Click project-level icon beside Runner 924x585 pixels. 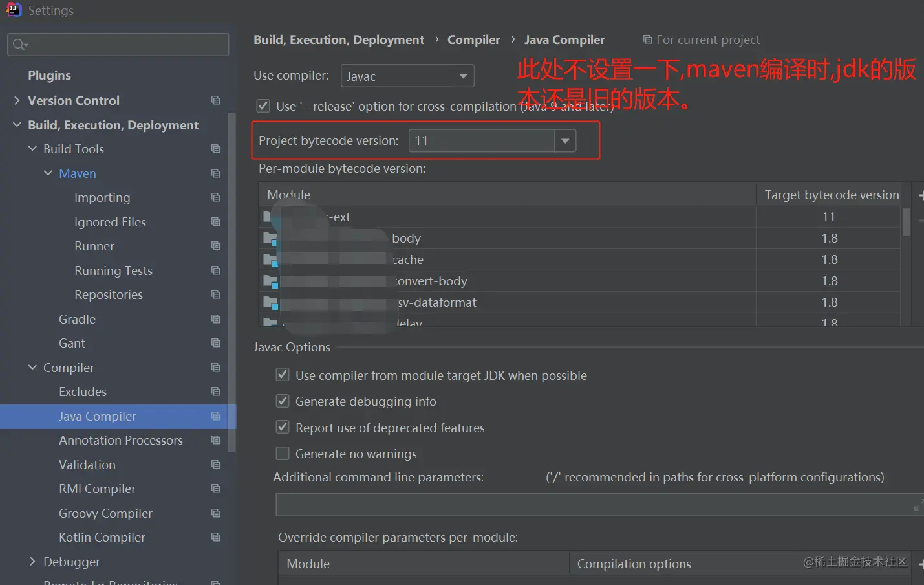[216, 246]
